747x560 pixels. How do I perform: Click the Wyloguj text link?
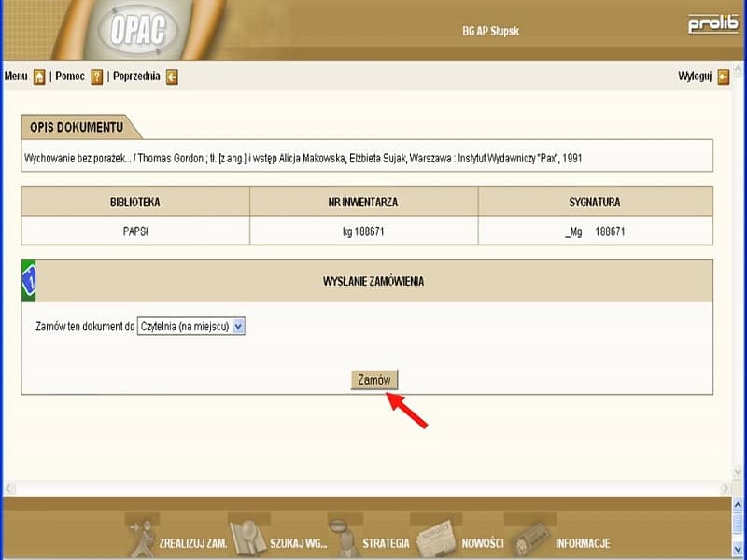[695, 77]
